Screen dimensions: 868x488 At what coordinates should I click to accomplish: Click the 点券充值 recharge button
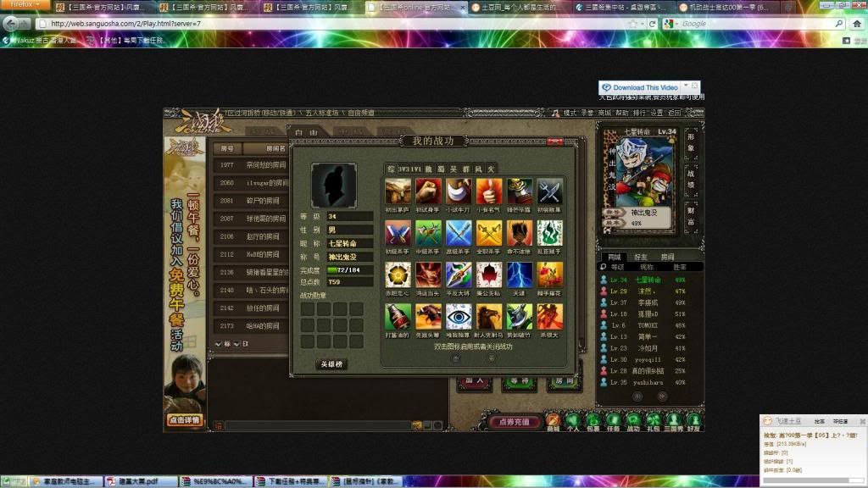[x=514, y=422]
